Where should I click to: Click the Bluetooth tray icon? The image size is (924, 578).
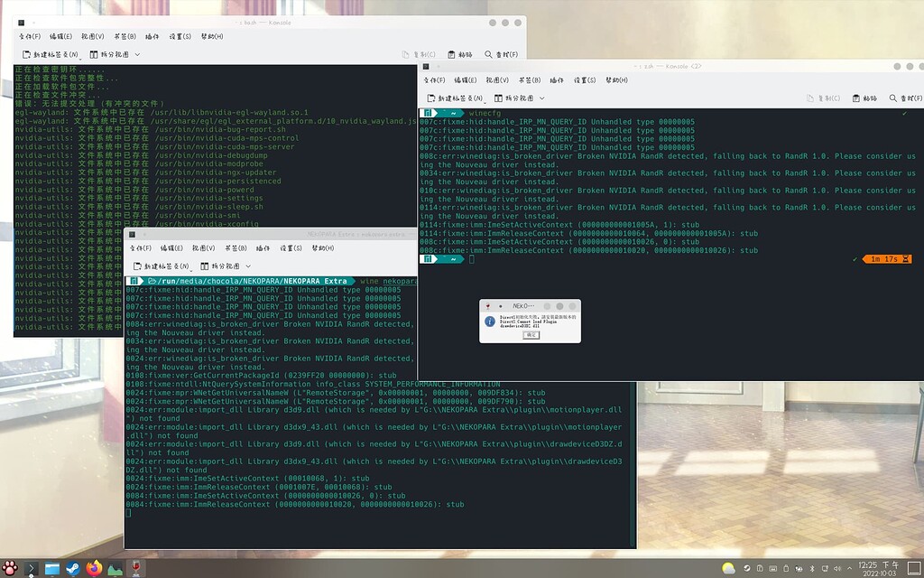tap(811, 569)
